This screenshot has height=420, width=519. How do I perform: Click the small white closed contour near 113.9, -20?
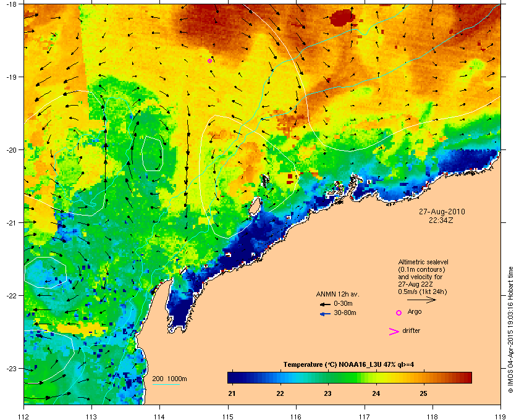coord(152,153)
